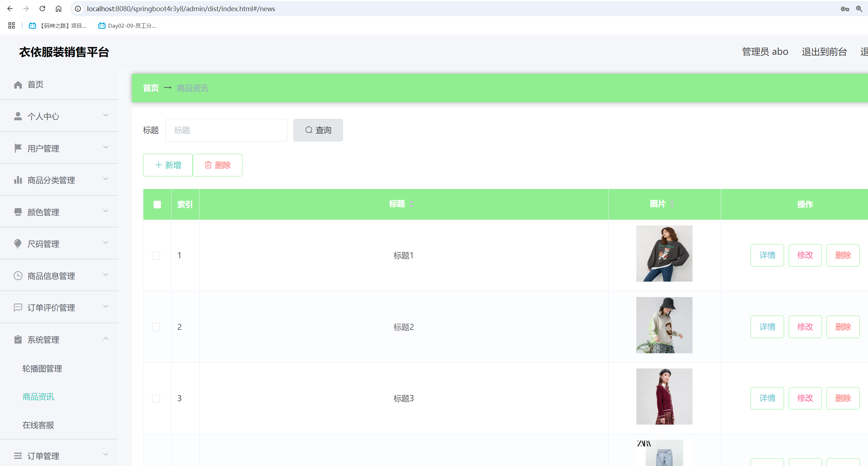This screenshot has height=466, width=868.
Task: Click the house icon next to 首页 in sidebar
Action: [18, 85]
